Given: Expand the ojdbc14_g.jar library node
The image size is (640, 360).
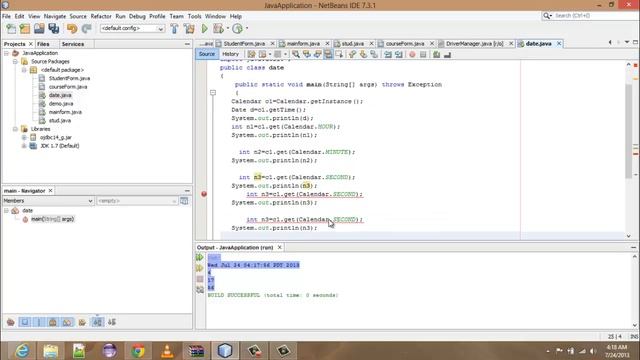Looking at the screenshot, I should (x=24, y=138).
